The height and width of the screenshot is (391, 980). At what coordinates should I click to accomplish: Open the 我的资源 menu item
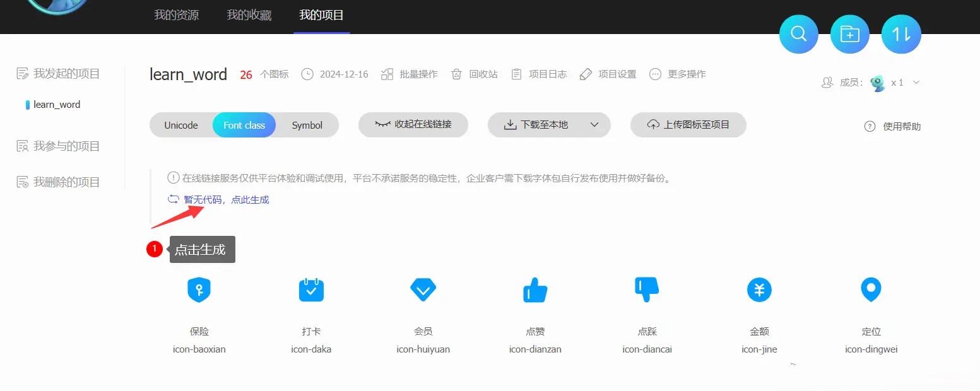coord(175,15)
